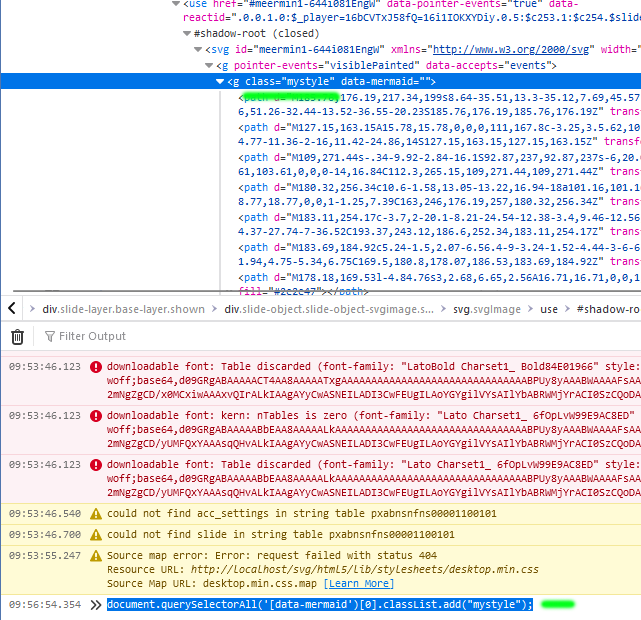641x620 pixels.
Task: Collapse the g class mystyle node
Action: [220, 82]
